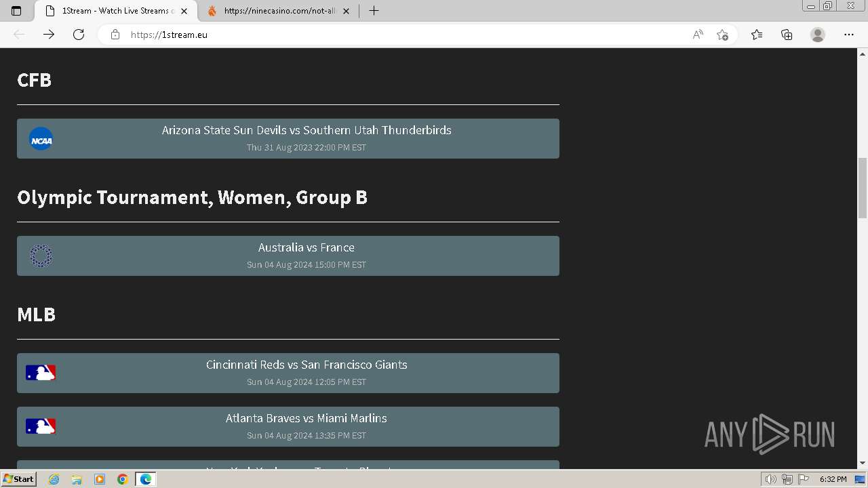Switch to the ninecasino.com tab
868x488 pixels.
tap(280, 11)
